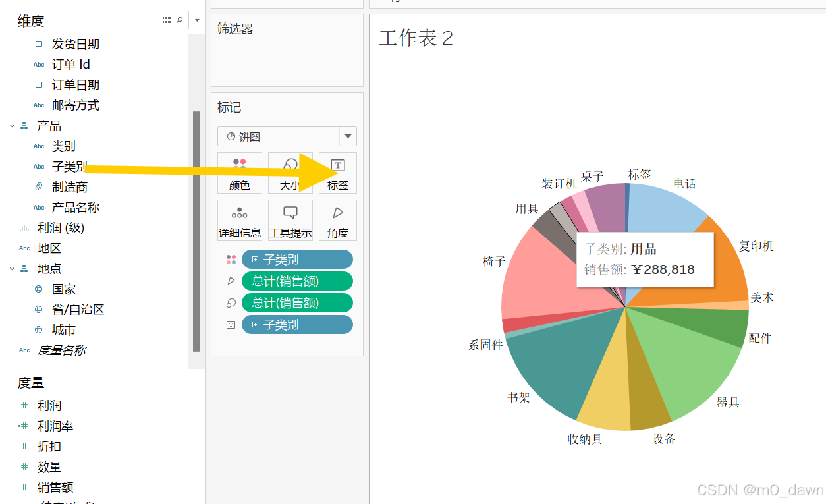Click the Abc icon beside 类别
This screenshot has height=504, width=826.
pyautogui.click(x=39, y=146)
